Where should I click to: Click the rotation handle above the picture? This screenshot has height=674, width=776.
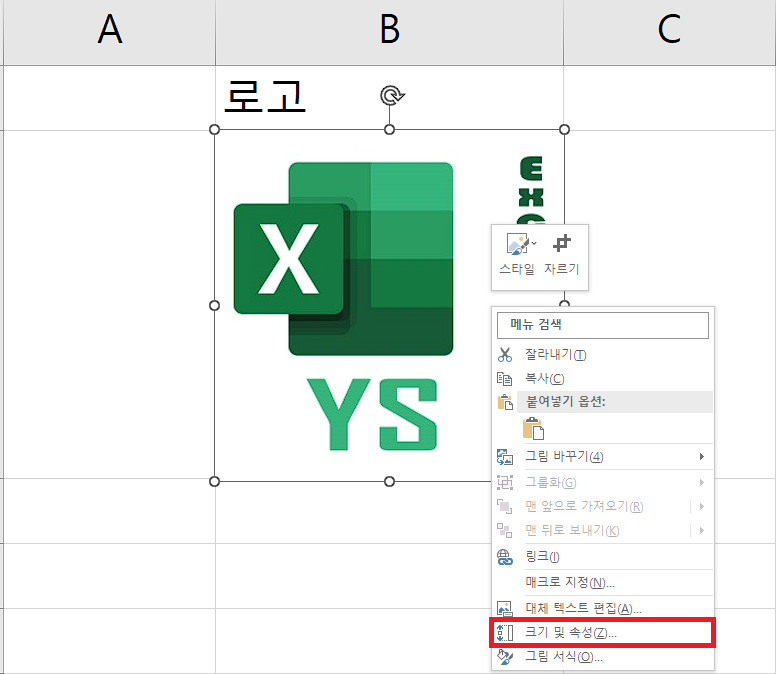[391, 96]
